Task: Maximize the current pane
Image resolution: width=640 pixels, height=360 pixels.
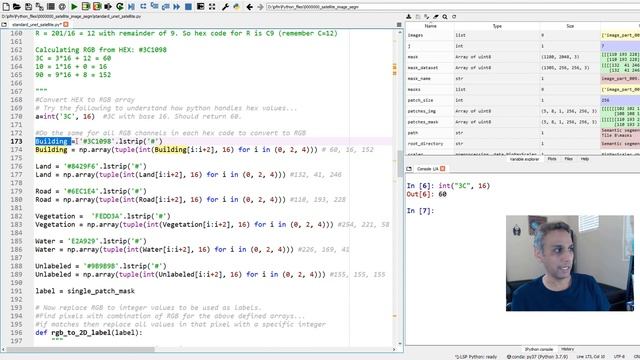Action: (x=200, y=7)
